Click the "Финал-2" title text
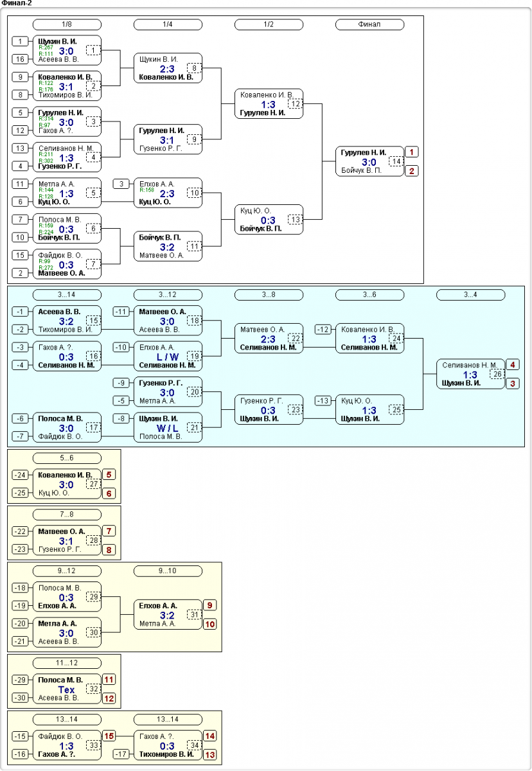 tap(17, 3)
